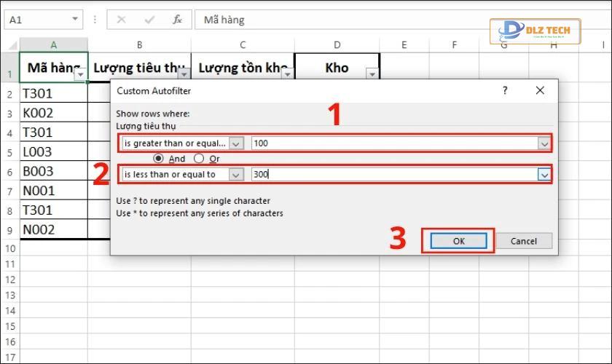Click cell containing N001
The height and width of the screenshot is (364, 612).
click(54, 191)
